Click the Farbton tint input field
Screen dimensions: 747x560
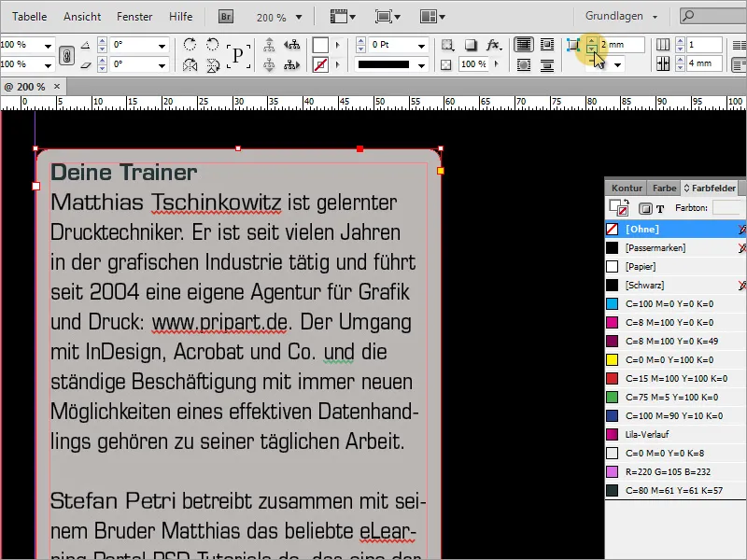point(727,208)
